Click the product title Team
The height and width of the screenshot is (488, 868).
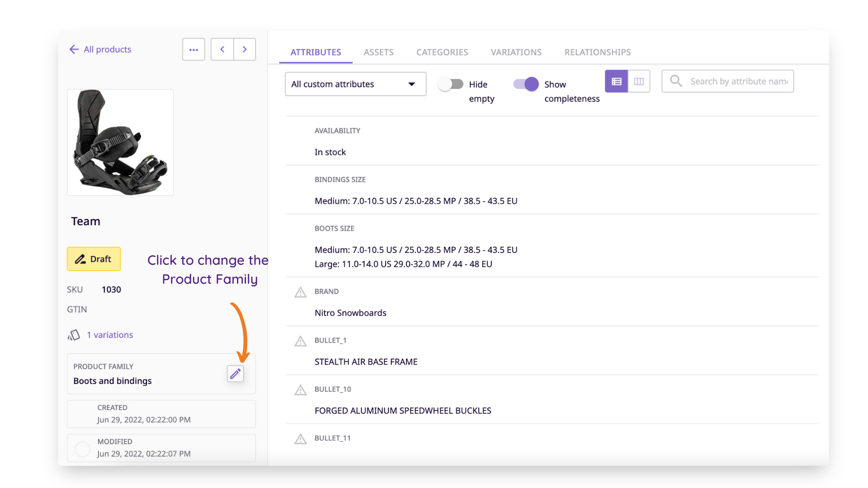click(x=85, y=221)
